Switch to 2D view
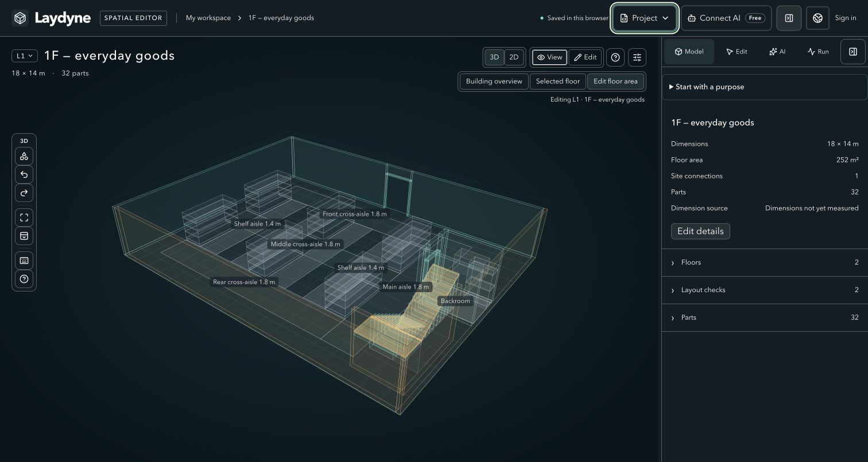 coord(514,57)
